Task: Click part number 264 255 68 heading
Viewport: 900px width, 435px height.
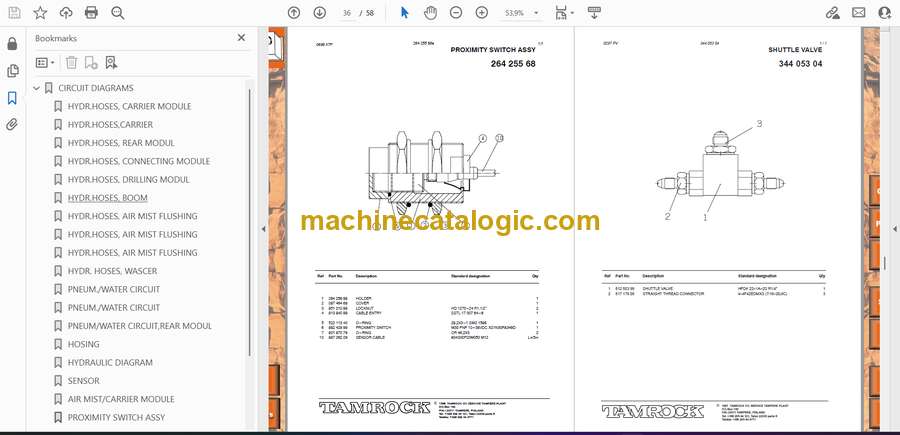Action: click(513, 64)
